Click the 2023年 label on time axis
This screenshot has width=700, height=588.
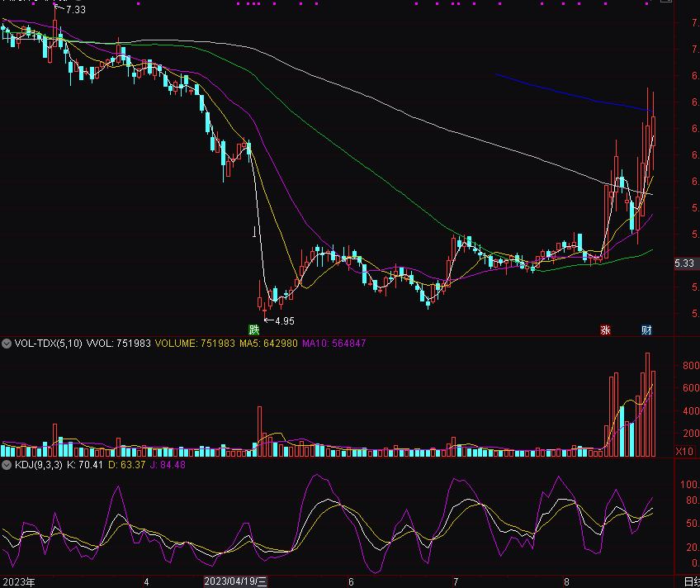tap(18, 581)
